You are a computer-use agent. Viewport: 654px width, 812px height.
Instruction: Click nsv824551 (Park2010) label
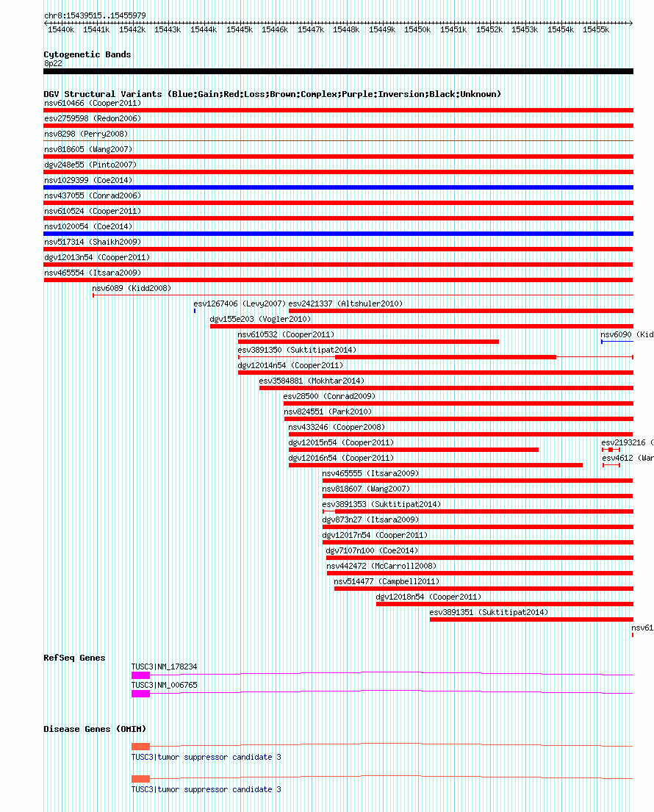pos(328,412)
